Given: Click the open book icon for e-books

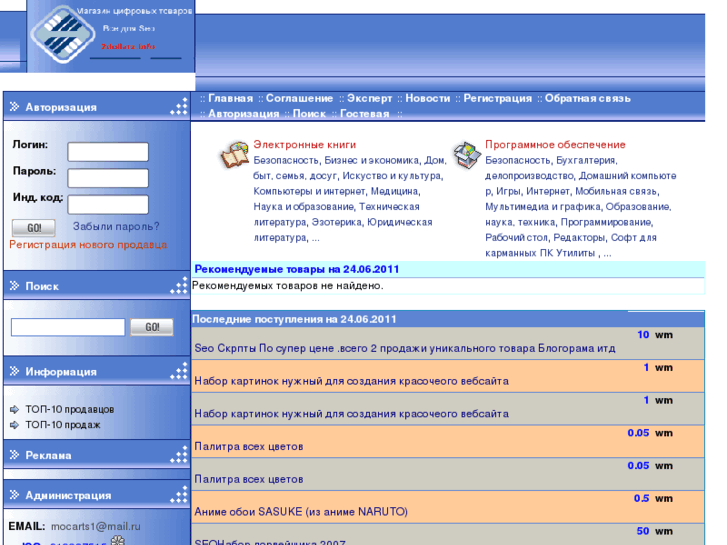Looking at the screenshot, I should point(234,156).
